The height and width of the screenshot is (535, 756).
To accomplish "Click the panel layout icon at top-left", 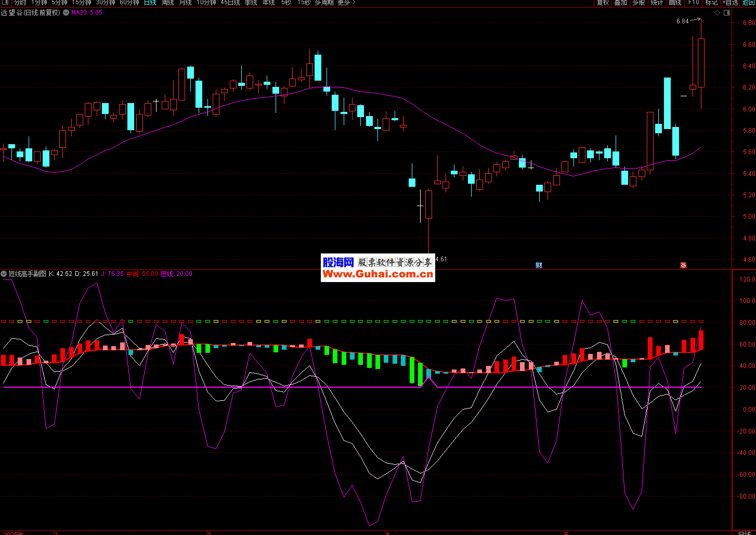I will (x=5, y=3).
